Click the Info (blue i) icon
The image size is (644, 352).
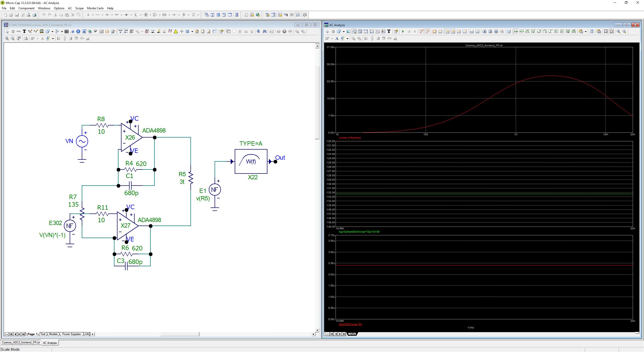coord(78,31)
